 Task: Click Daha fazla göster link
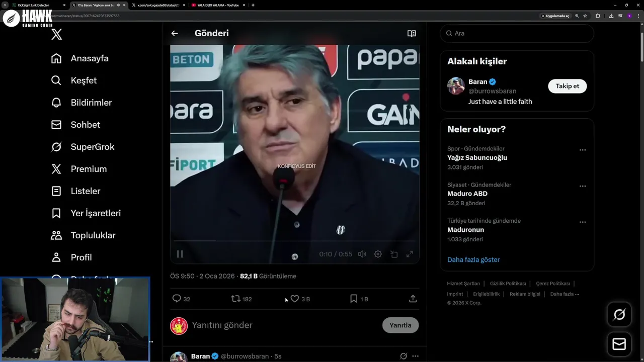pyautogui.click(x=473, y=260)
